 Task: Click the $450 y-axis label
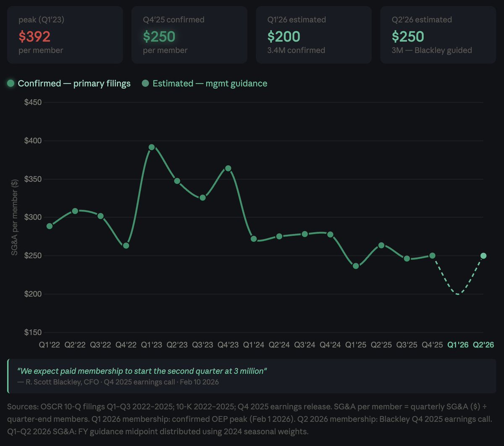(32, 103)
